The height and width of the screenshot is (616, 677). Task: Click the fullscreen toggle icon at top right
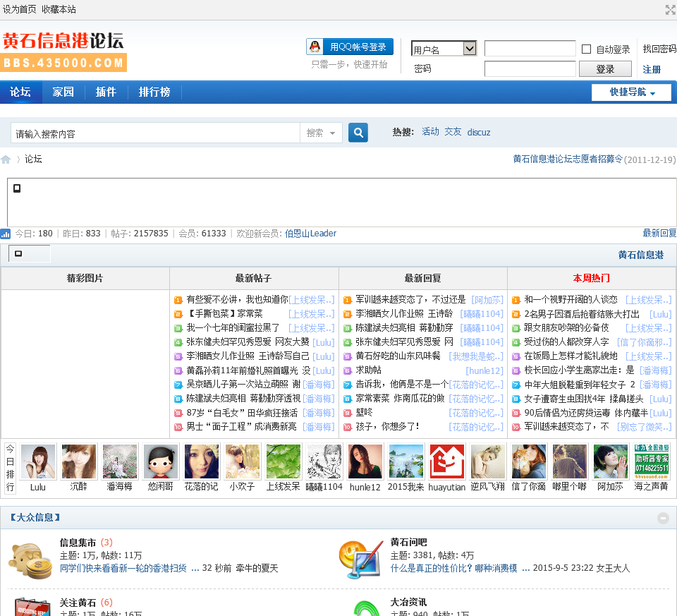pos(670,9)
